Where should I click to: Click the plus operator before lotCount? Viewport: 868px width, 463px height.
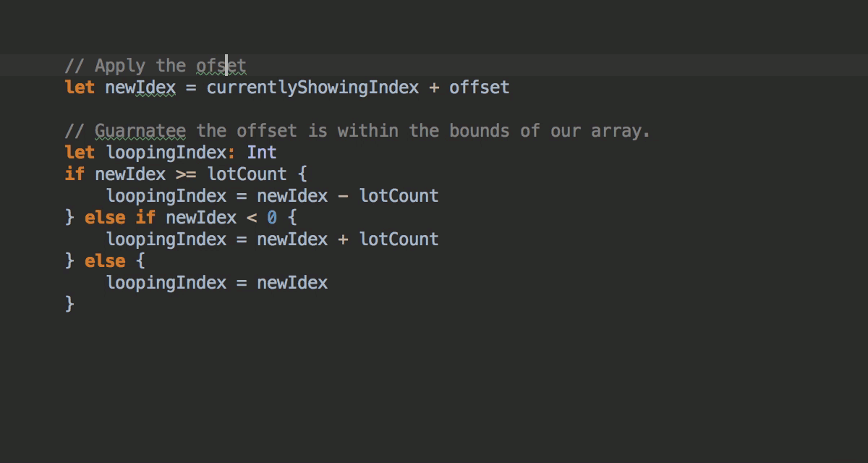pyautogui.click(x=344, y=239)
